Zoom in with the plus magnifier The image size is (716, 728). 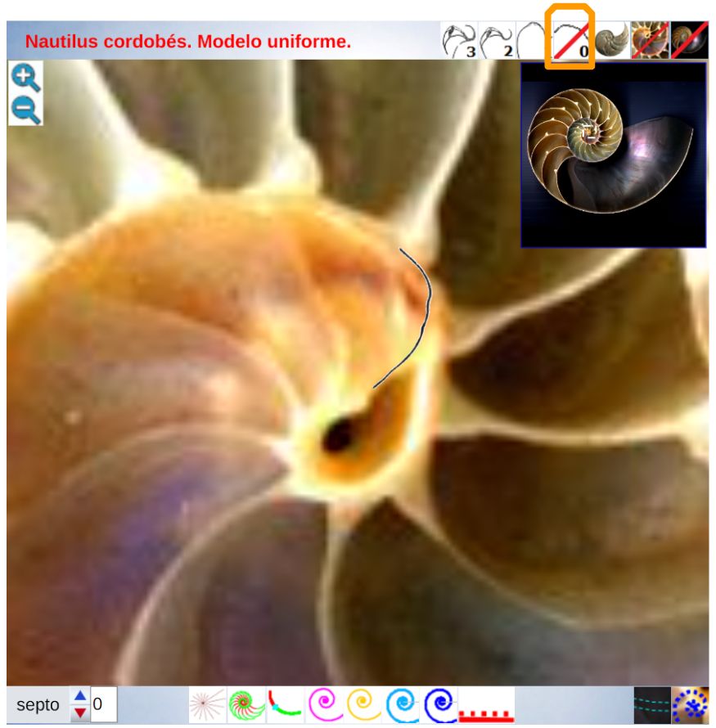25,78
